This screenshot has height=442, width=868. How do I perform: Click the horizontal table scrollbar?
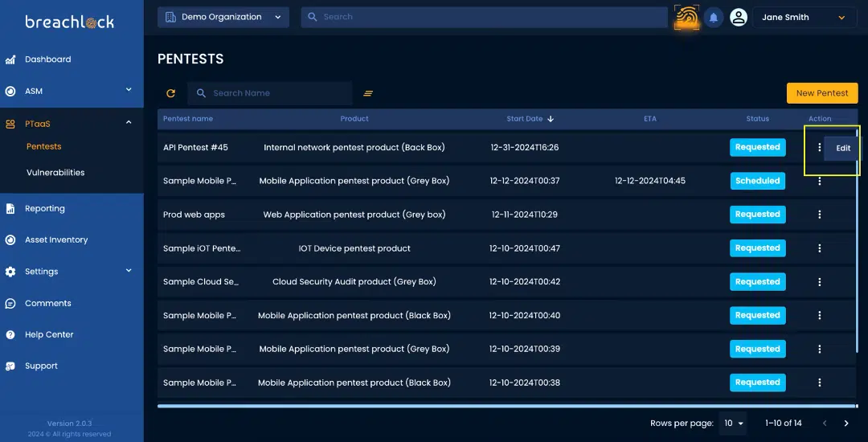pos(506,406)
